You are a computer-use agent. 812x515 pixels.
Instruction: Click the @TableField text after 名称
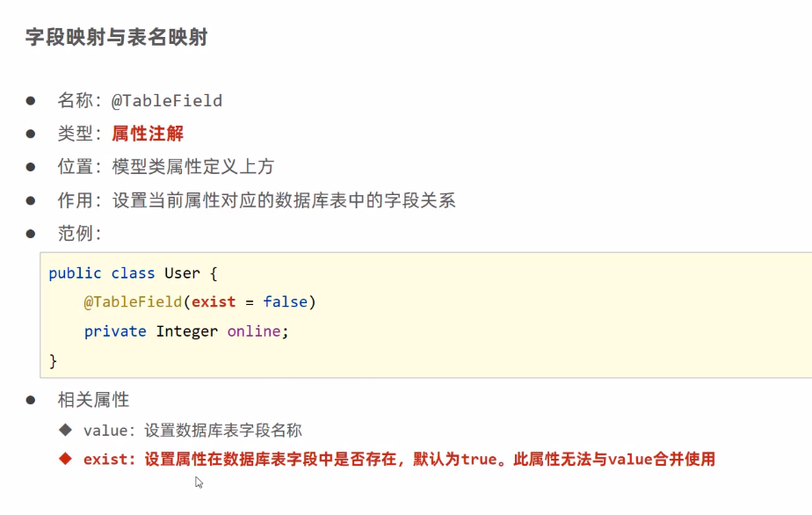coord(167,100)
